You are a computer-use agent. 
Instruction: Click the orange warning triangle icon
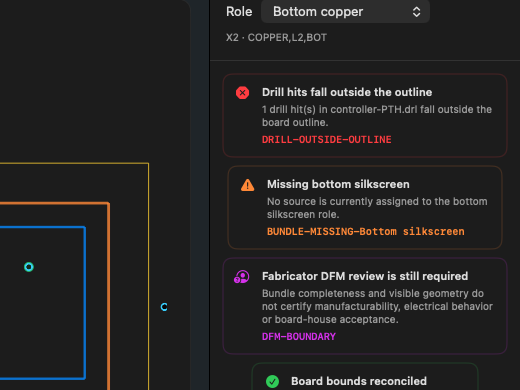pyautogui.click(x=247, y=185)
